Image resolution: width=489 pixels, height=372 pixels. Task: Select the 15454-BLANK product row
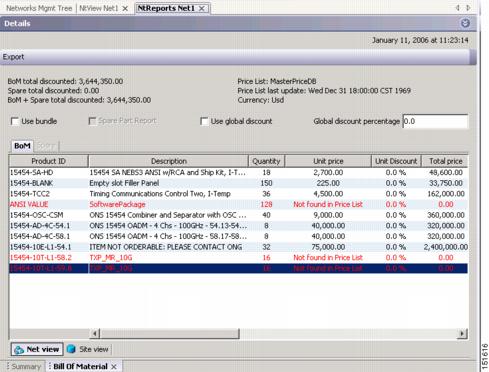(x=238, y=183)
